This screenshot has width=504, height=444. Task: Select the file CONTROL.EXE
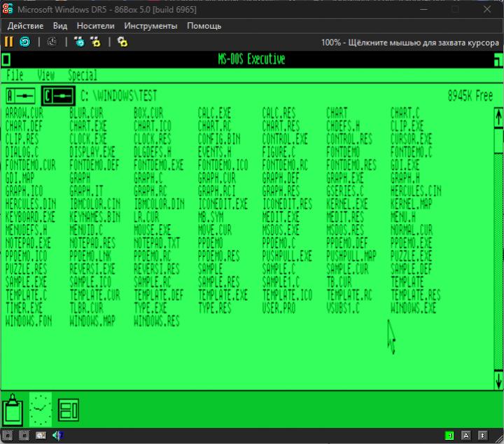(x=285, y=139)
